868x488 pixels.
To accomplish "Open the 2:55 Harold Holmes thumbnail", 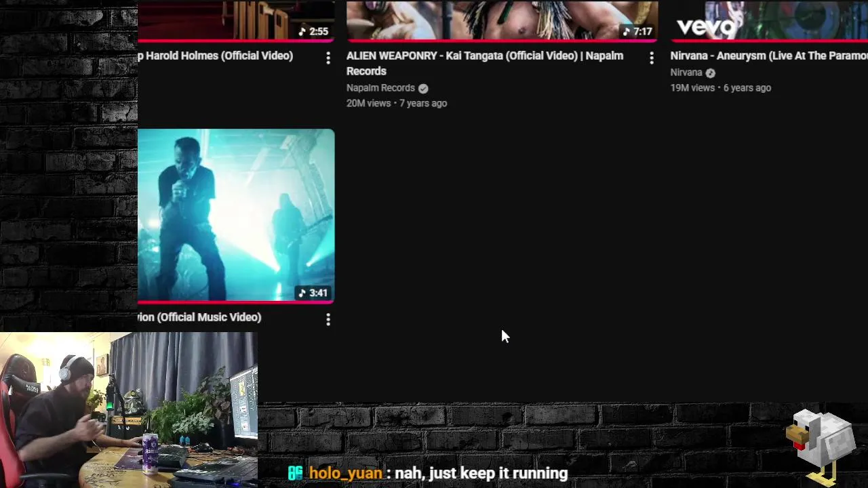I will pyautogui.click(x=236, y=20).
